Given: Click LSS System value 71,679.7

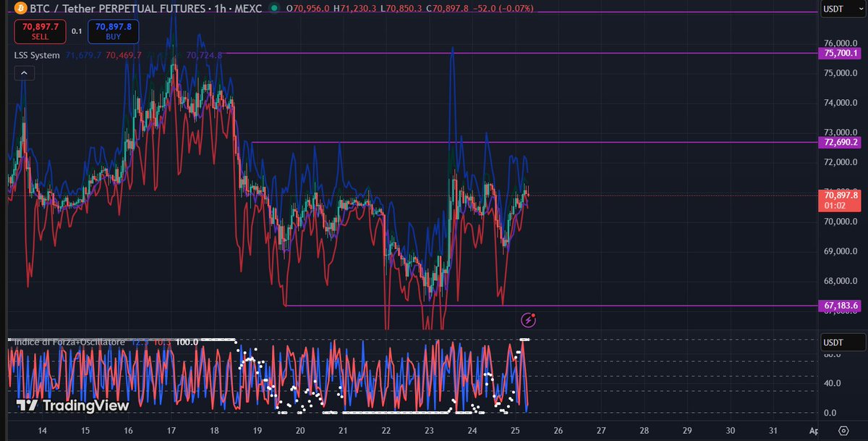Looking at the screenshot, I should pyautogui.click(x=84, y=55).
